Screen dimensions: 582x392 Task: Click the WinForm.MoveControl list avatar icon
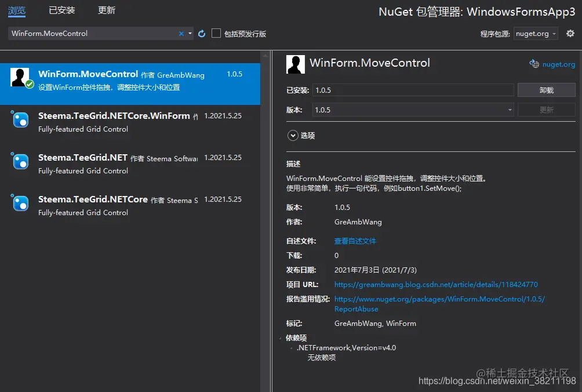20,77
